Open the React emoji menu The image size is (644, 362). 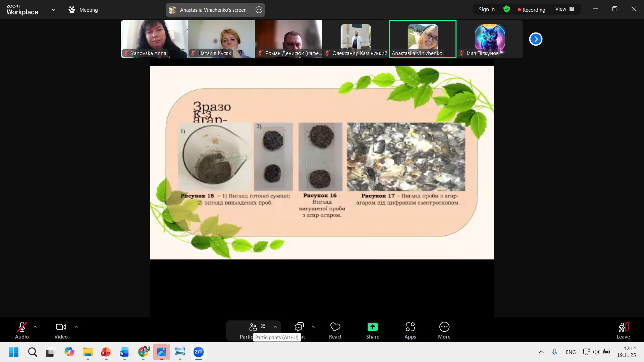335,327
